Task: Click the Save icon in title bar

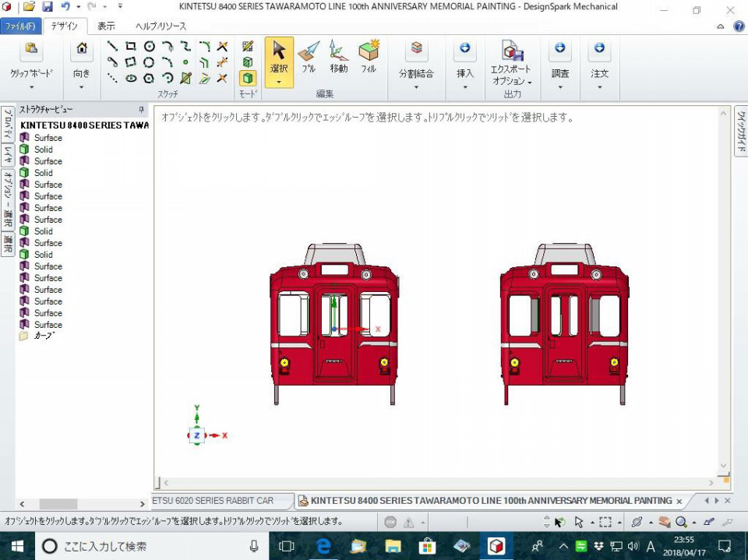Action: coord(48,7)
